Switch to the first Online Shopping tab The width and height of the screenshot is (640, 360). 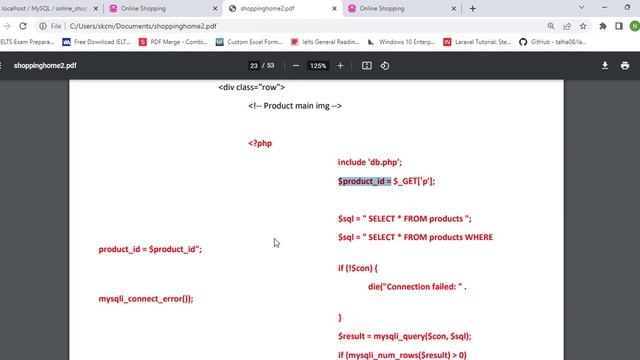[162, 8]
